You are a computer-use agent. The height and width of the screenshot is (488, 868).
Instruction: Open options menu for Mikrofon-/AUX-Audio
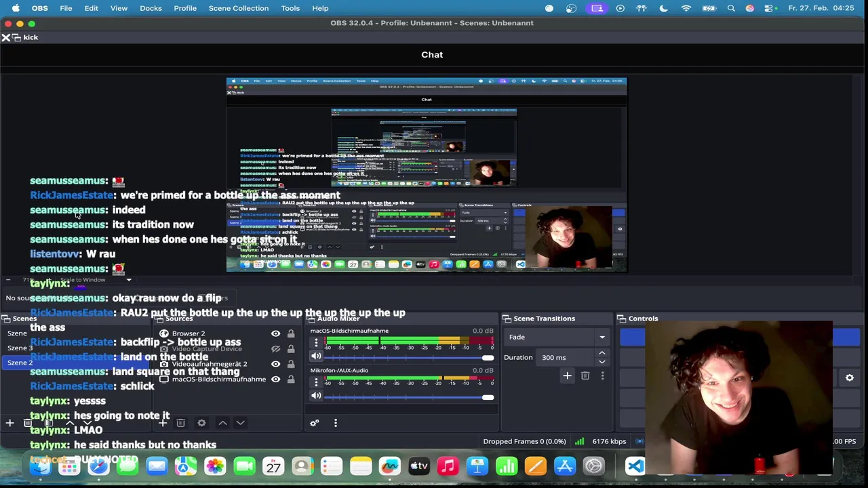point(316,382)
